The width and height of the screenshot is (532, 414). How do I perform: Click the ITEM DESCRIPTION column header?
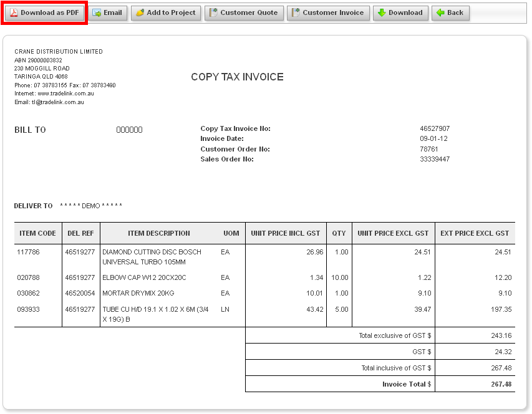159,233
